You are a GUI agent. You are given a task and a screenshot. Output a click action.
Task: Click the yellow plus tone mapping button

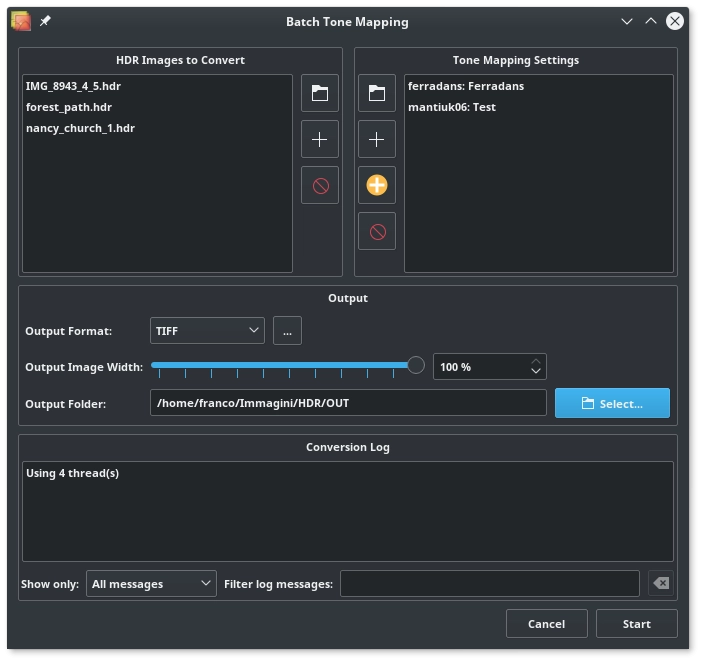point(377,185)
